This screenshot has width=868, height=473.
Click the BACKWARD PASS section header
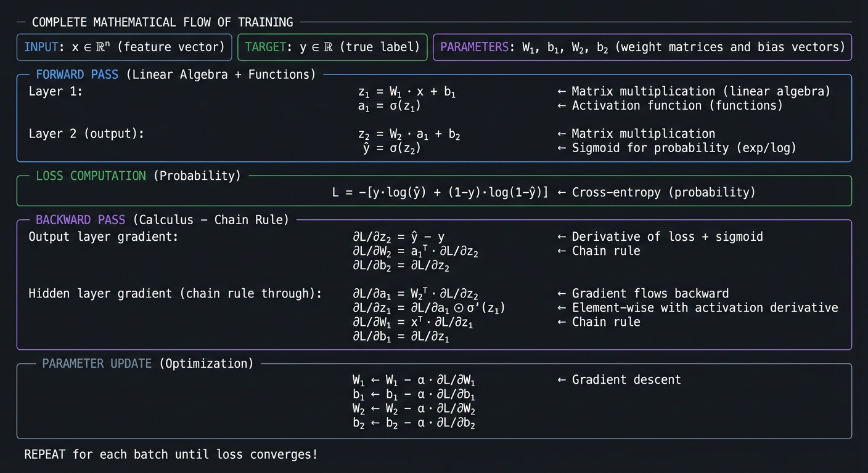pyautogui.click(x=80, y=219)
